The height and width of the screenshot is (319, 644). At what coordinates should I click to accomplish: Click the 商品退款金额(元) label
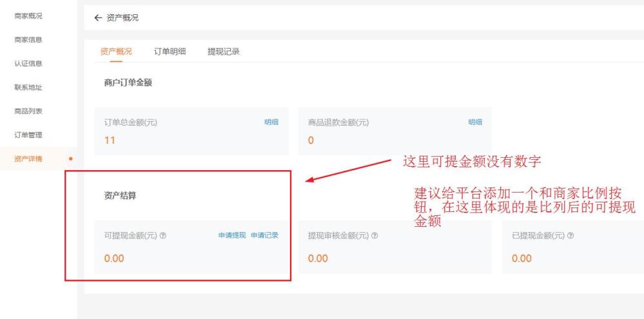[338, 122]
